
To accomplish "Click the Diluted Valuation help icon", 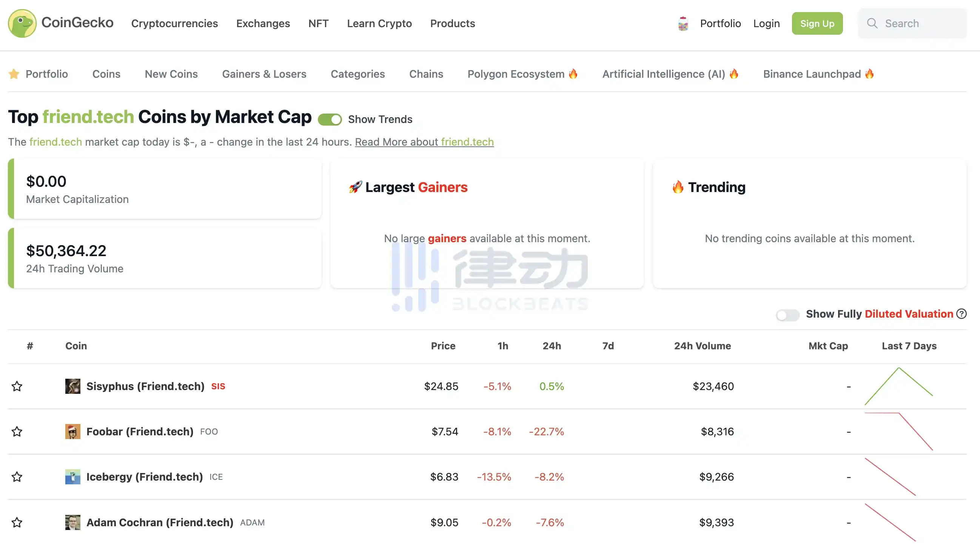I will click(x=962, y=314).
